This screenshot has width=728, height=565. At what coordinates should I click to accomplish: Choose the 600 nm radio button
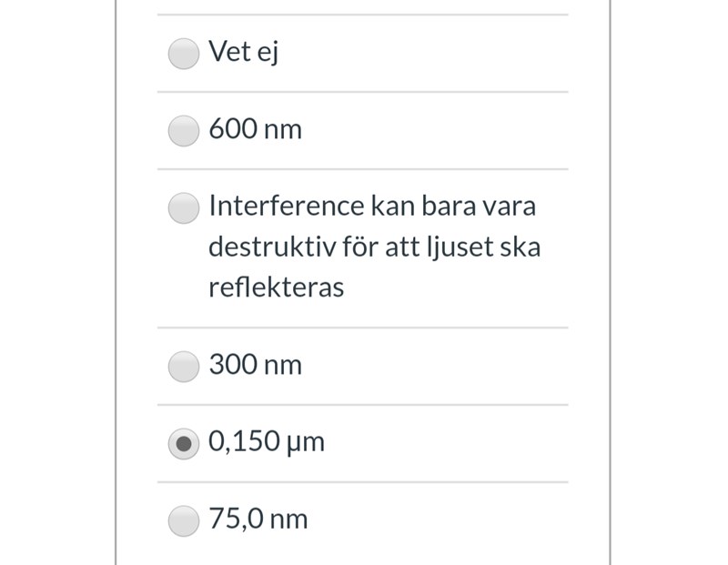[184, 131]
